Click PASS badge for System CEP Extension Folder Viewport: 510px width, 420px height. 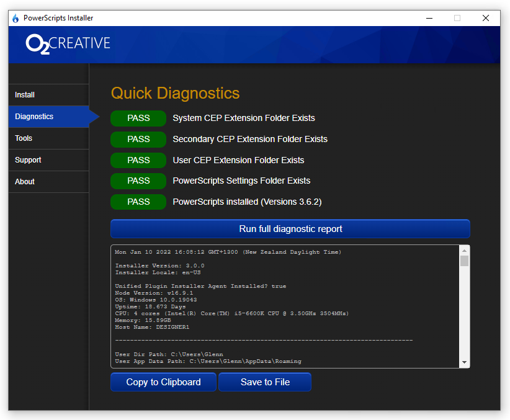(138, 118)
